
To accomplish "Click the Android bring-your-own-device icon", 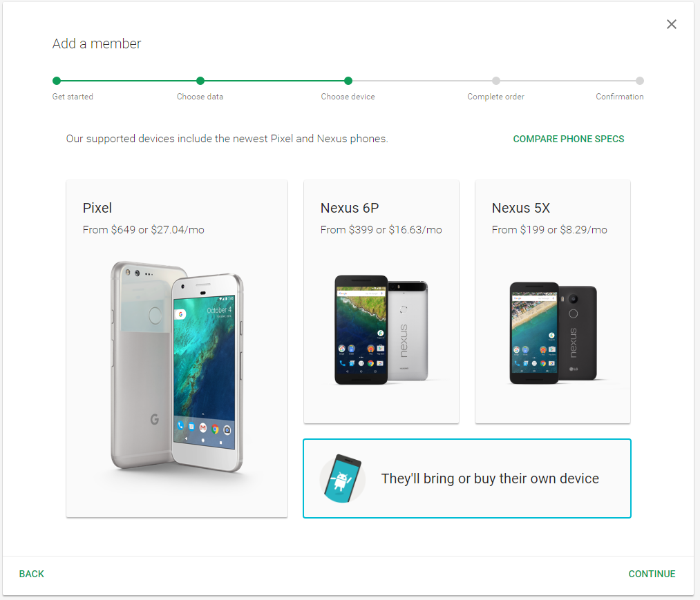I will (x=343, y=478).
